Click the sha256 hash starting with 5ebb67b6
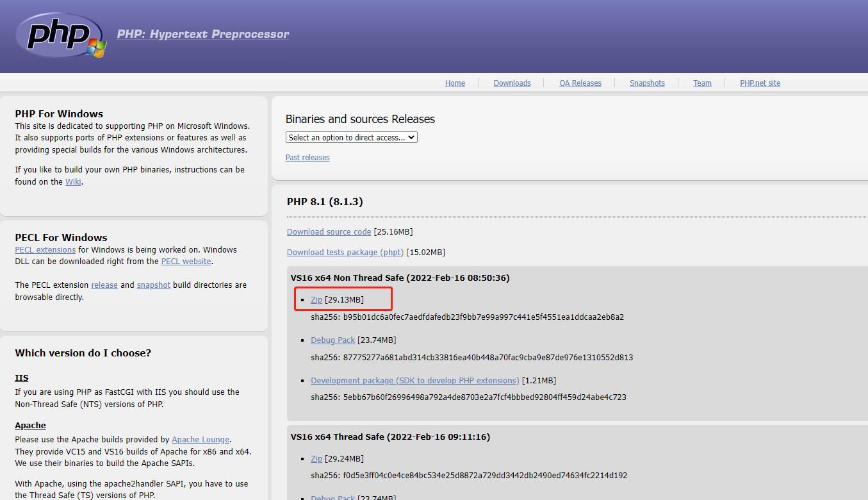868x500 pixels. [485, 397]
